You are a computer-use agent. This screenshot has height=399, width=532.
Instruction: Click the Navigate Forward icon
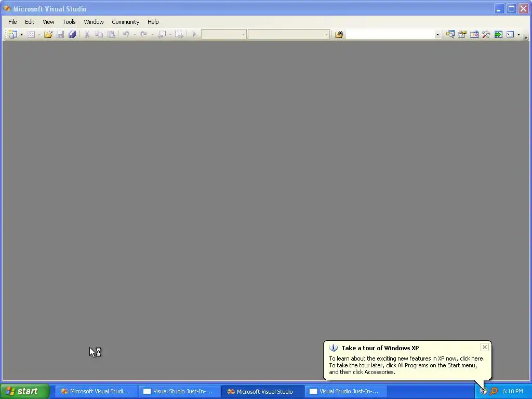coord(179,34)
